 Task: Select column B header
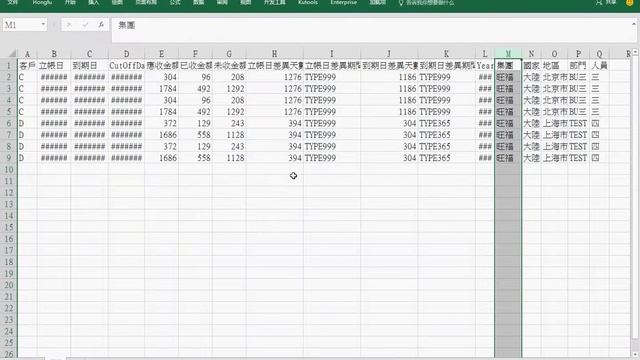54,54
